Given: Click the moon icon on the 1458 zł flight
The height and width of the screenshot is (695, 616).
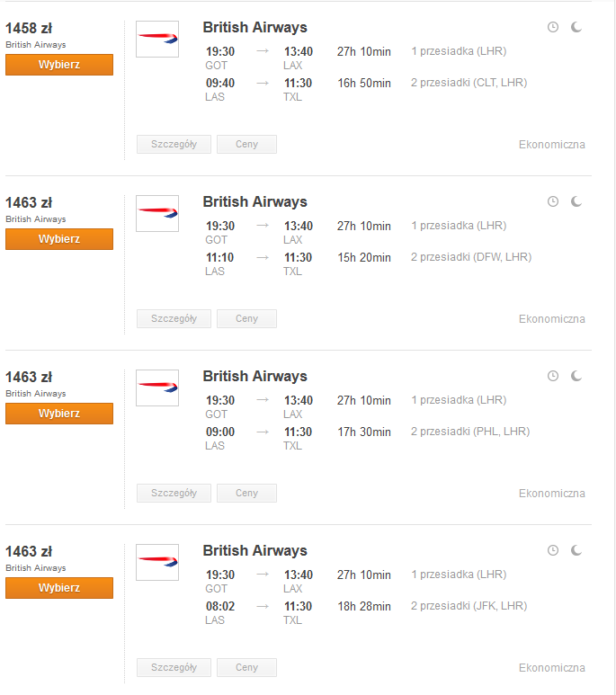Looking at the screenshot, I should tap(576, 27).
